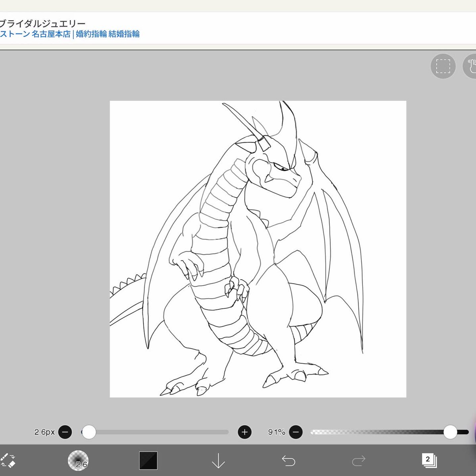Open brush settings showing 2.6

[78, 461]
